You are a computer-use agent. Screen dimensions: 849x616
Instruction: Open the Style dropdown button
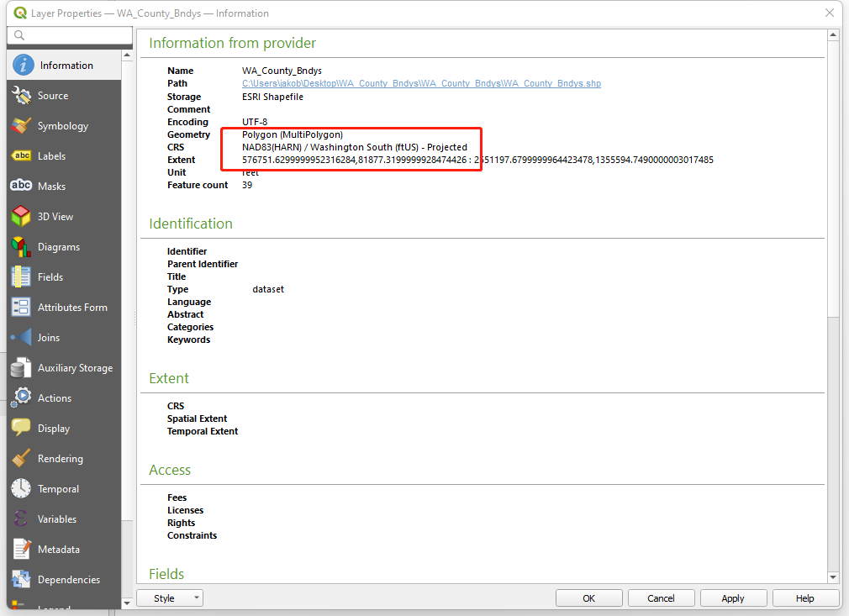tap(170, 598)
